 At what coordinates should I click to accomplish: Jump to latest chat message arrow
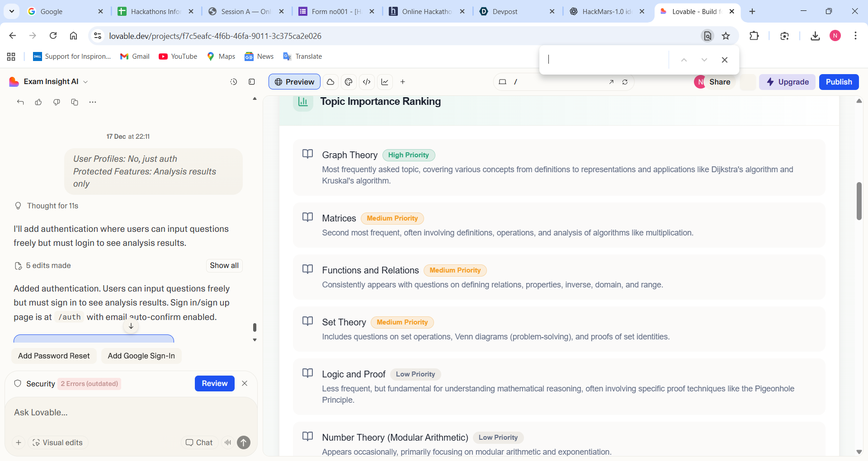tap(131, 326)
